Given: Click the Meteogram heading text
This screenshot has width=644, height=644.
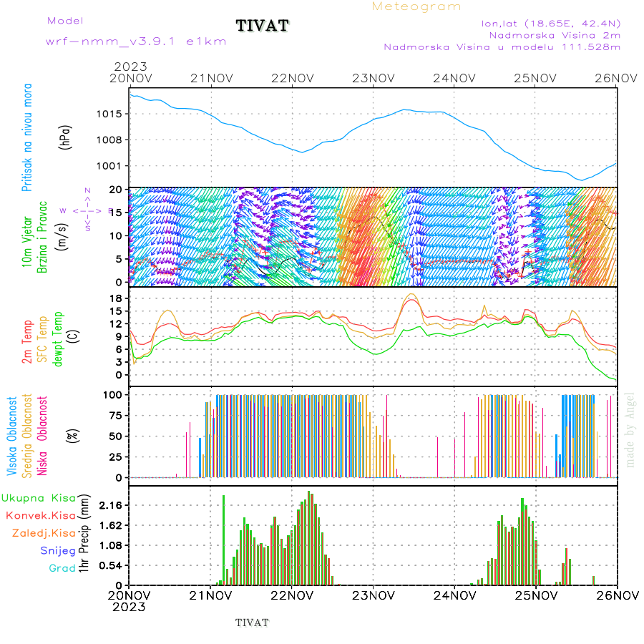Looking at the screenshot, I should coord(416,6).
